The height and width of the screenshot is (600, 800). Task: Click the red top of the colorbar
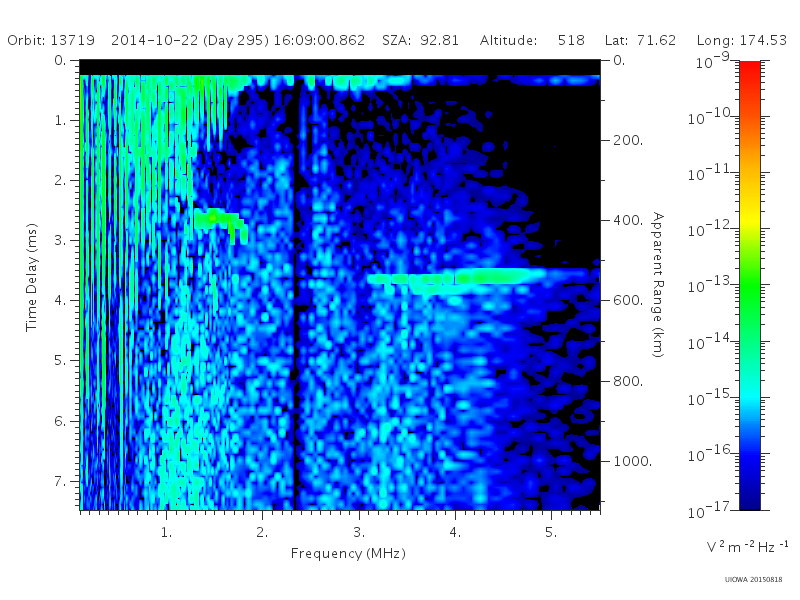click(x=750, y=66)
